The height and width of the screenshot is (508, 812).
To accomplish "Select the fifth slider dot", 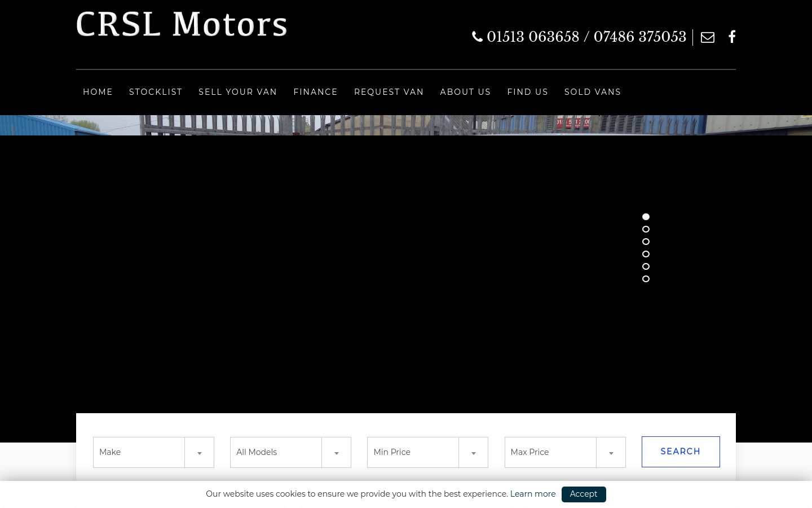I will pyautogui.click(x=646, y=266).
